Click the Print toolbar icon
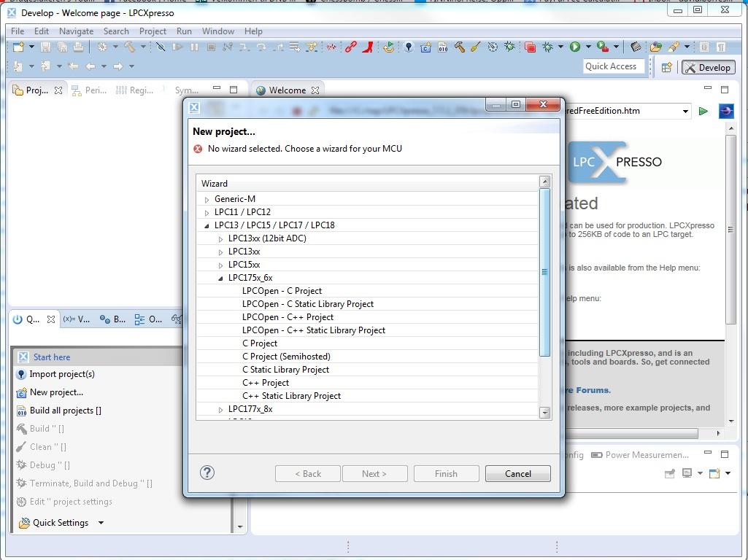 79,47
